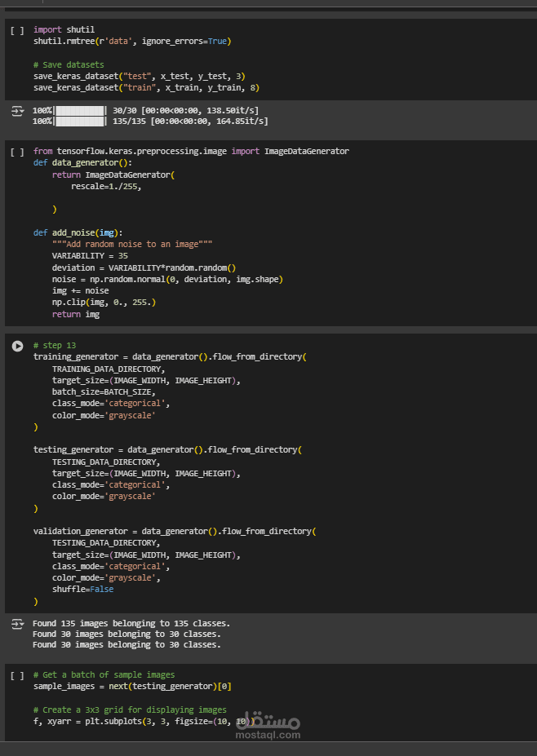This screenshot has height=756, width=537.
Task: Toggle the 'Found 135 images' output icon
Action: tap(17, 624)
